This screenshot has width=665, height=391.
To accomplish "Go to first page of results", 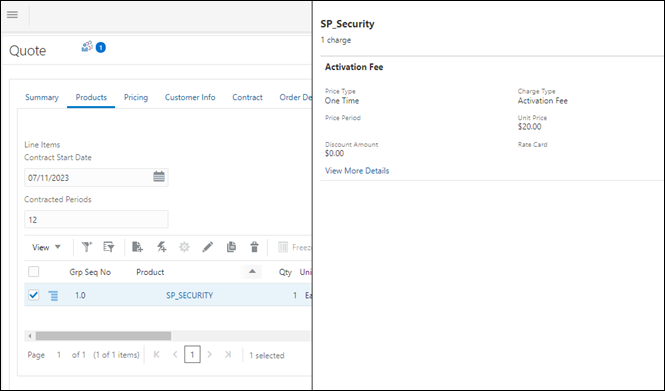I will pos(156,355).
